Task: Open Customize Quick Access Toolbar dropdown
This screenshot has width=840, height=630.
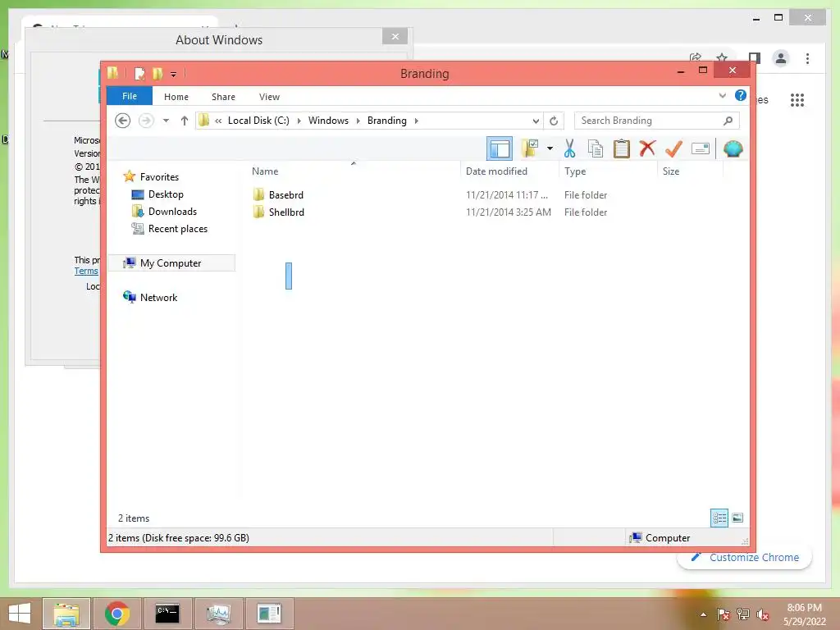Action: click(x=174, y=75)
